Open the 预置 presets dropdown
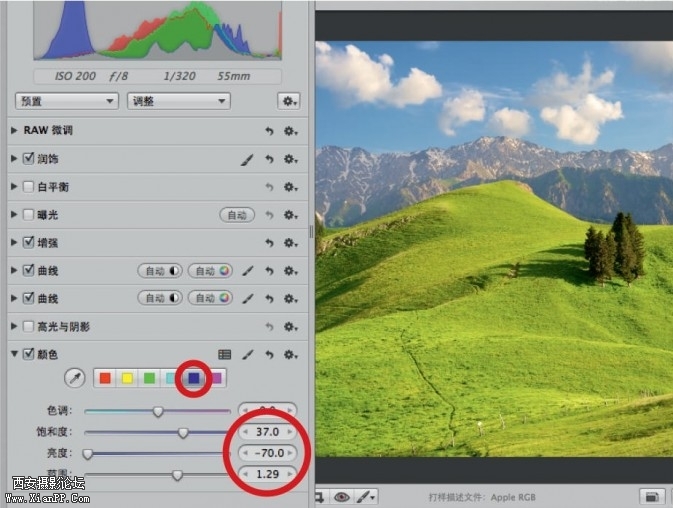 point(67,101)
